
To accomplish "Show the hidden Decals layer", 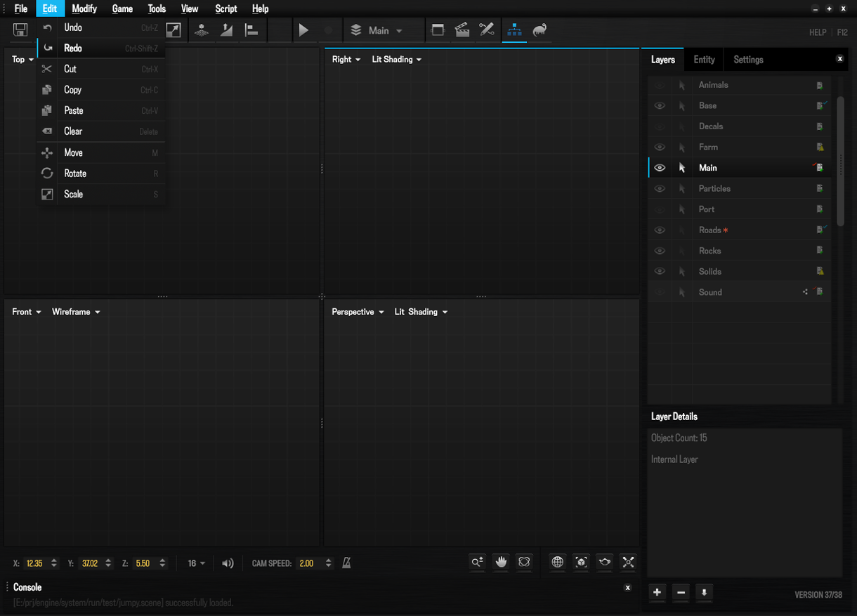I will 660,126.
